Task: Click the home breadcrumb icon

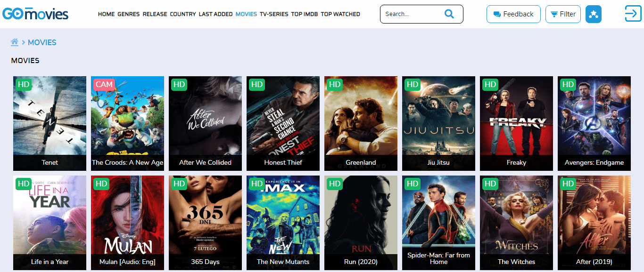Action: (x=15, y=42)
